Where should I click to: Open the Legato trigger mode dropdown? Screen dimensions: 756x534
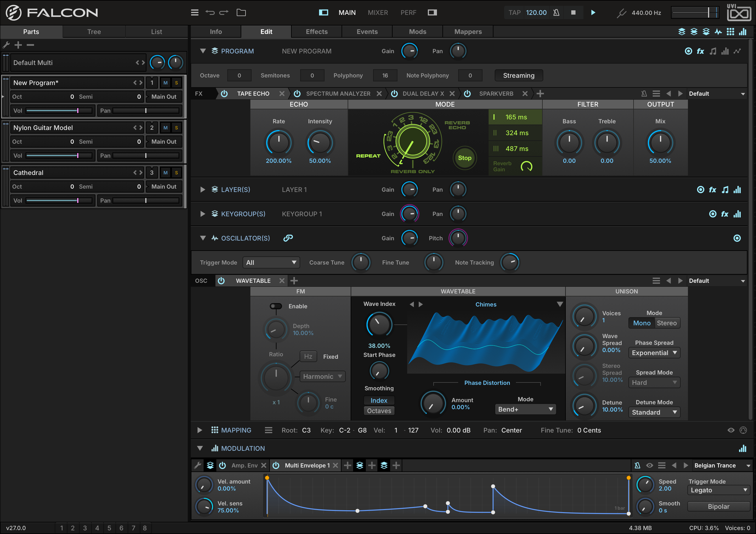pos(718,491)
